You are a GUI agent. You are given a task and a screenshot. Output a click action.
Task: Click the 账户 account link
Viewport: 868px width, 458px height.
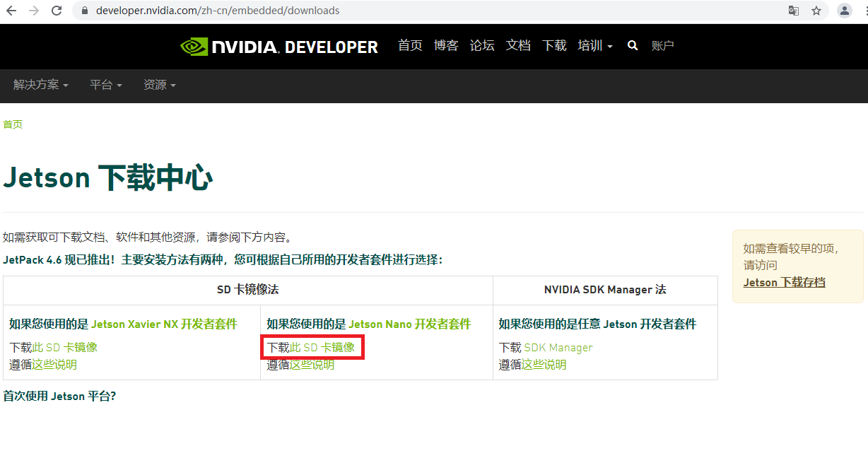point(663,45)
